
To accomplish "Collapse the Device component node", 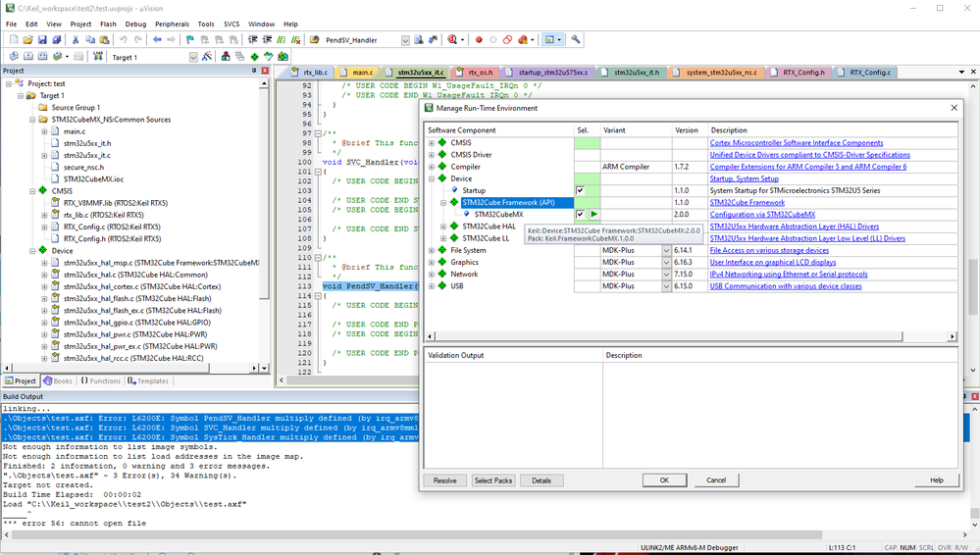I will pos(432,178).
